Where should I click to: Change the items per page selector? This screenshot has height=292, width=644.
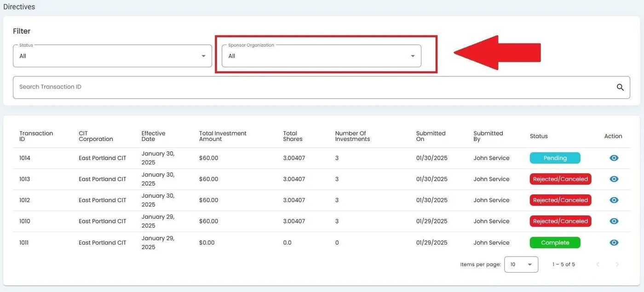[x=521, y=264]
